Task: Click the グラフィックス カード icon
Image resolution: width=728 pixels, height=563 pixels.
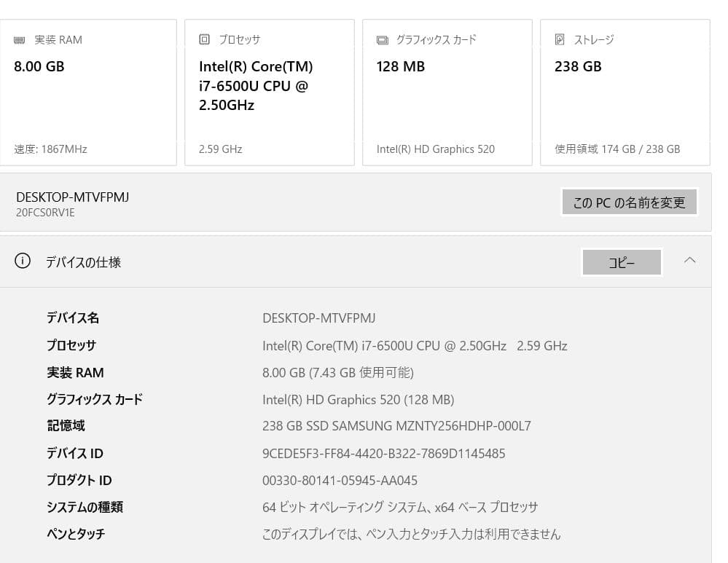Action: [383, 39]
